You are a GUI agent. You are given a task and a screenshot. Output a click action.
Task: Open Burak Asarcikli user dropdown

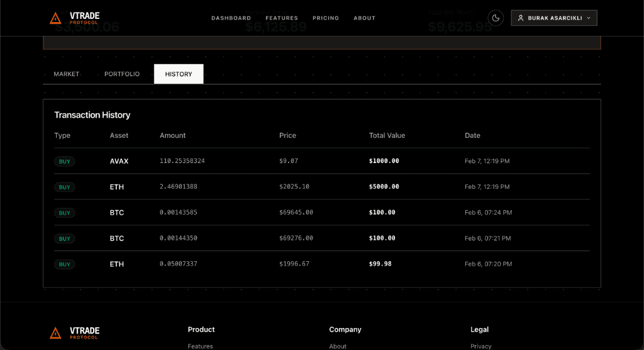[554, 18]
